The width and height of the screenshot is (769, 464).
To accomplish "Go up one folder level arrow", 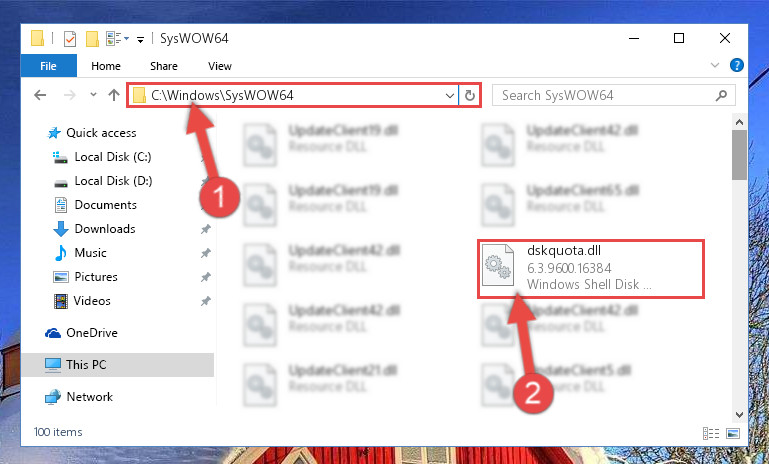I will pyautogui.click(x=114, y=95).
